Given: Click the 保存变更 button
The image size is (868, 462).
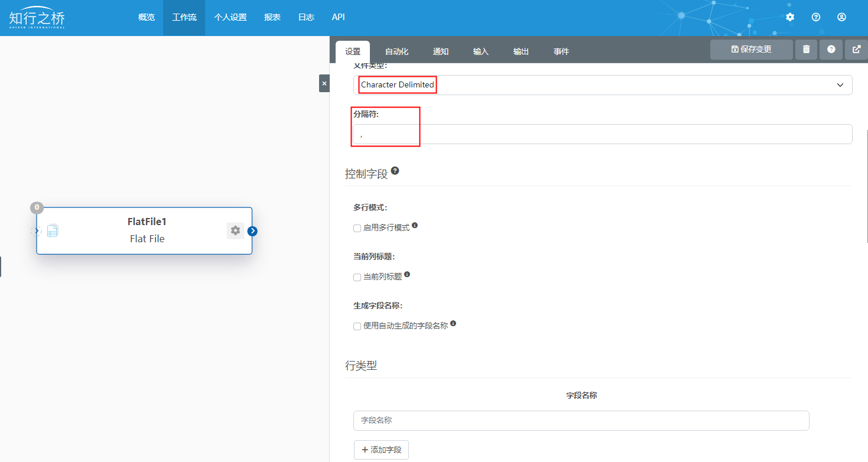Looking at the screenshot, I should [x=751, y=50].
